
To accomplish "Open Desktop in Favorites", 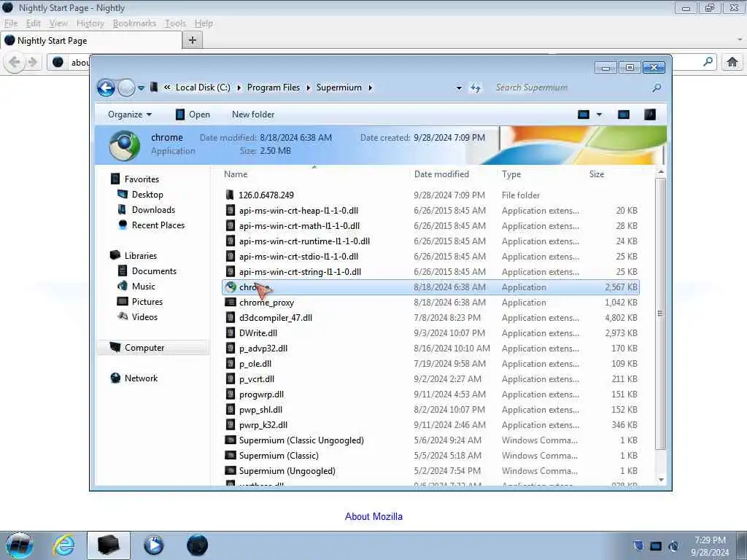I will point(147,194).
